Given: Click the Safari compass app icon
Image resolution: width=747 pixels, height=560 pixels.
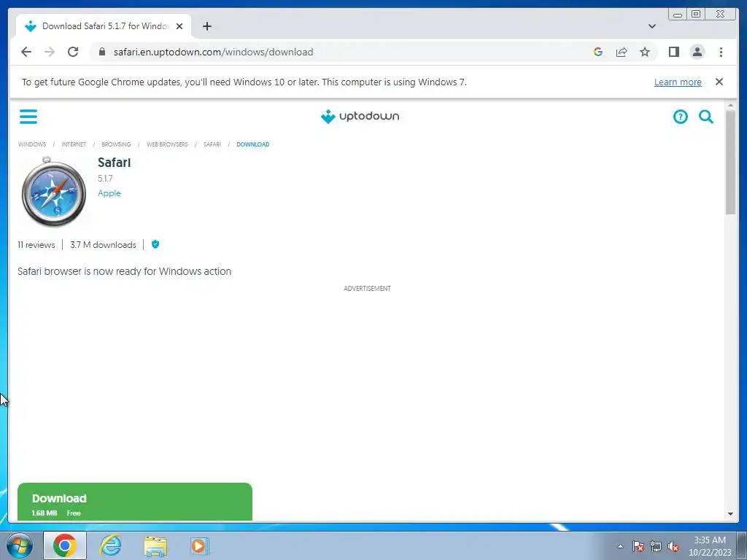Looking at the screenshot, I should pos(54,192).
